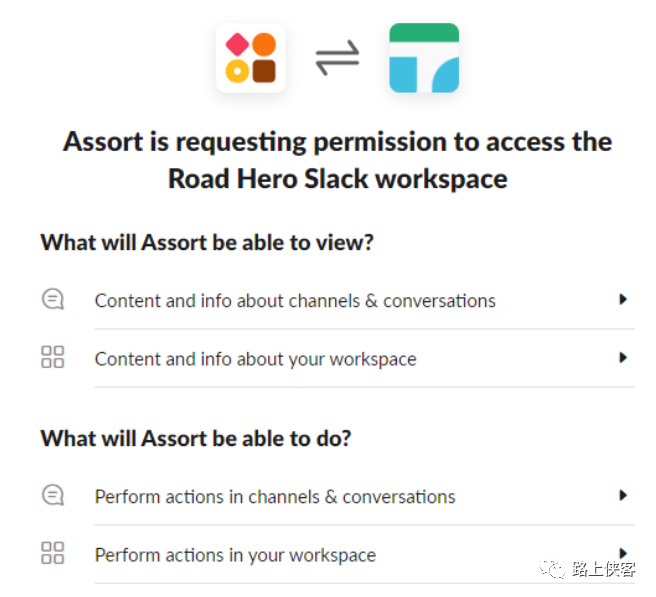The height and width of the screenshot is (597, 656).
Task: Expand arrow for content about channels & conversations
Action: [x=622, y=299]
